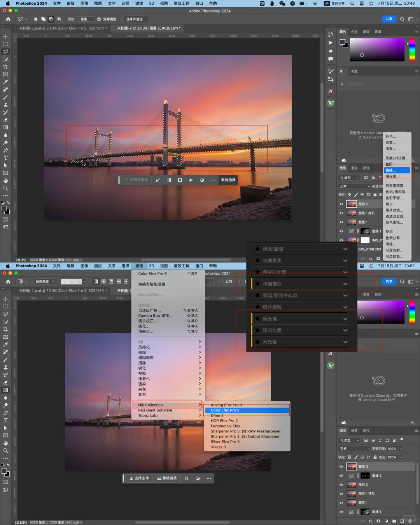Click the 选择主体 select subject button
Viewport: 420px width, 525px height.
point(139,478)
